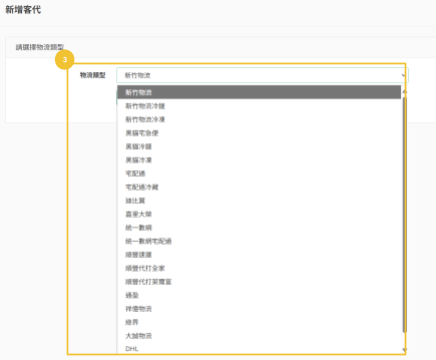Pick the 通盈 option
Image resolution: width=436 pixels, height=360 pixels.
click(x=259, y=295)
